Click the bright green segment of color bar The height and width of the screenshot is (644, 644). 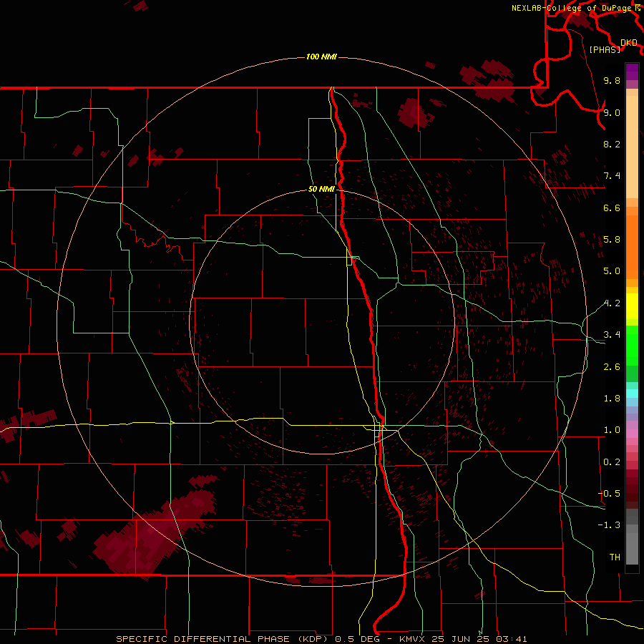click(x=632, y=345)
